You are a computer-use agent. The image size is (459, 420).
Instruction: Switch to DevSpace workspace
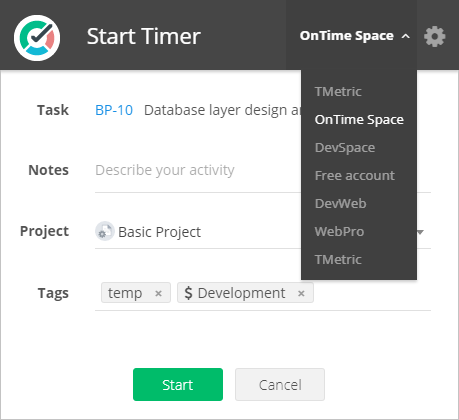click(345, 147)
